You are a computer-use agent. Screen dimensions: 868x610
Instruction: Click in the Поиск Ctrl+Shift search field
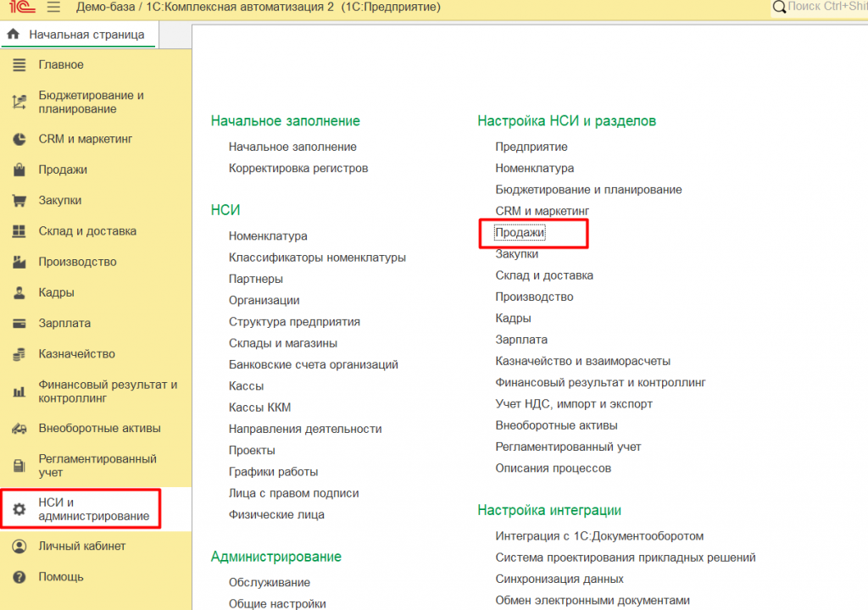[826, 7]
